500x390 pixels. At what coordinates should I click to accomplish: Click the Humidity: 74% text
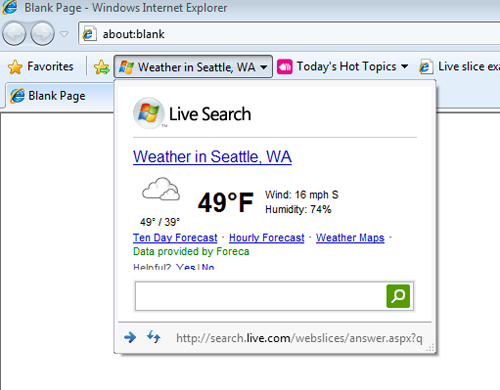point(298,209)
